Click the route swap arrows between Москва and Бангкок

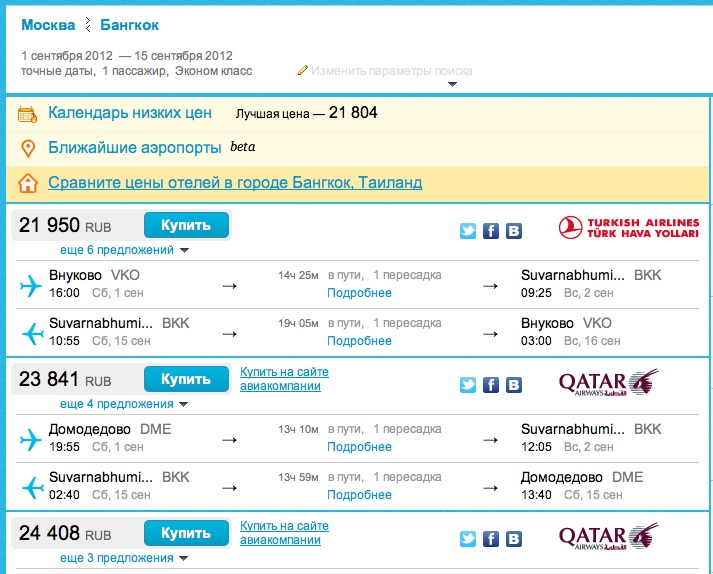[x=88, y=25]
